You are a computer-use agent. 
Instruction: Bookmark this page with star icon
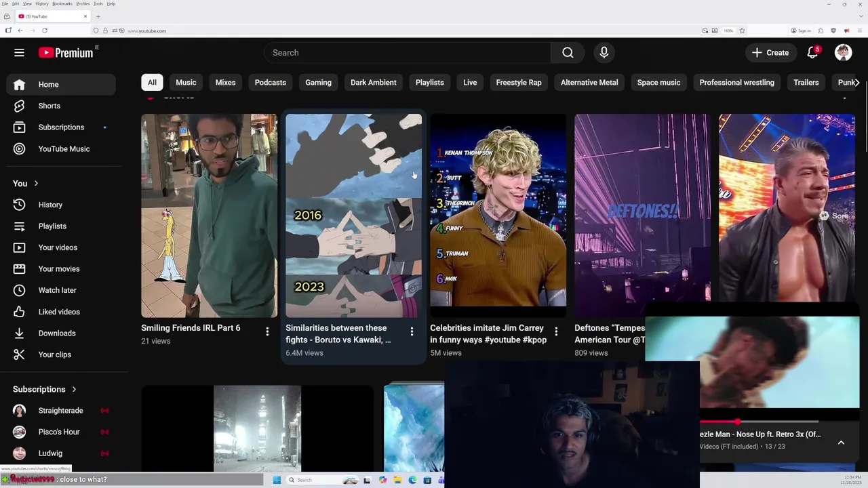tap(742, 30)
